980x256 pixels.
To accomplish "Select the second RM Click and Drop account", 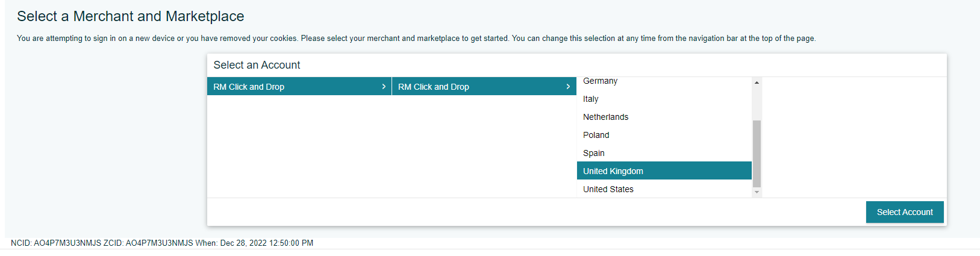I will click(434, 87).
